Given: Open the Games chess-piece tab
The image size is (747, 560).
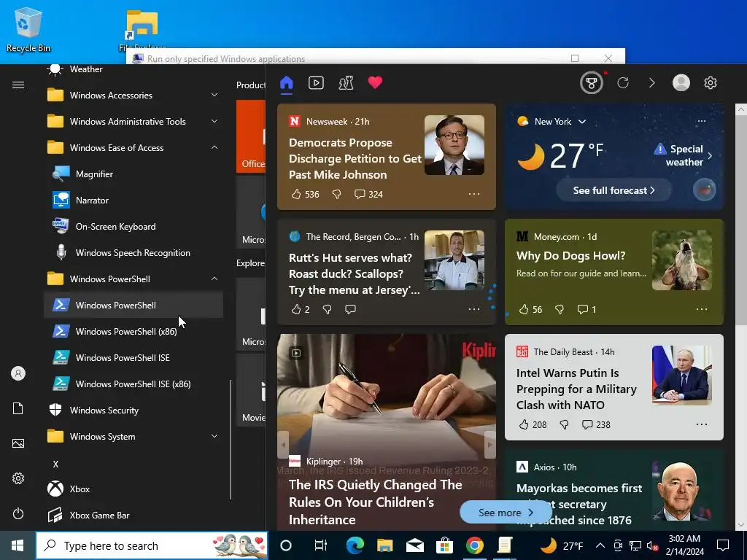Looking at the screenshot, I should click(x=346, y=83).
